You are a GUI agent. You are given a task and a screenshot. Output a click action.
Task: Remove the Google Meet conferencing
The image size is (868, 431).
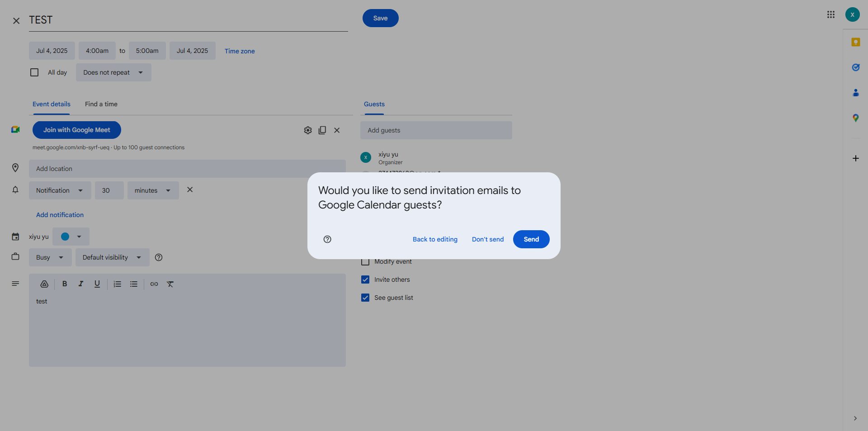click(x=337, y=130)
